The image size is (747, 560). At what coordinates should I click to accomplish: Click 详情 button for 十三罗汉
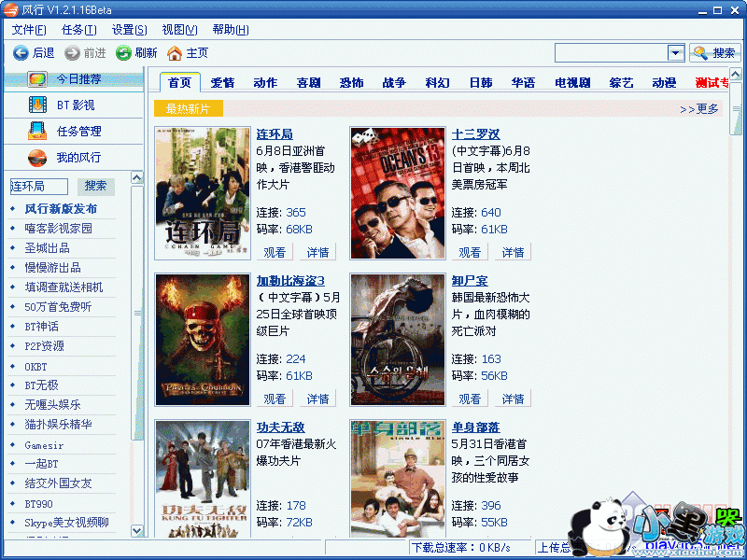513,252
